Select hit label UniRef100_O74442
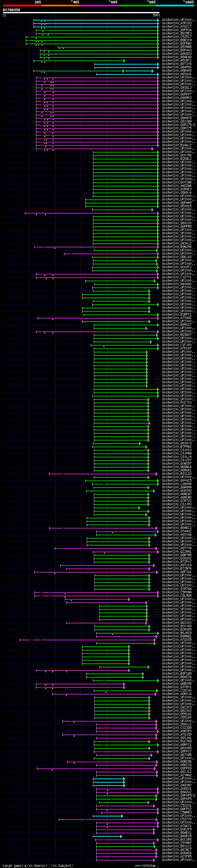This screenshot has height=868, width=197. point(177,531)
